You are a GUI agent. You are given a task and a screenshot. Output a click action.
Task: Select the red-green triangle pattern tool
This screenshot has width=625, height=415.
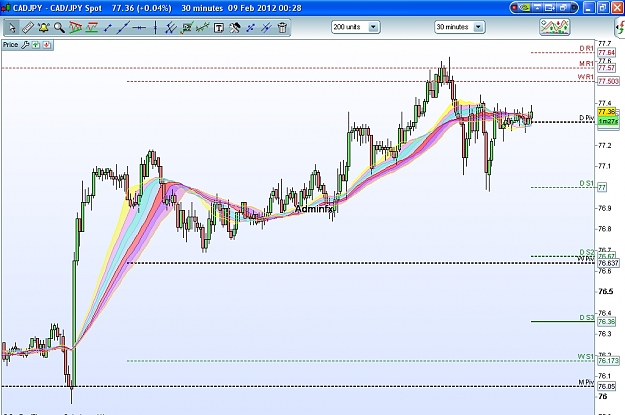point(75,28)
